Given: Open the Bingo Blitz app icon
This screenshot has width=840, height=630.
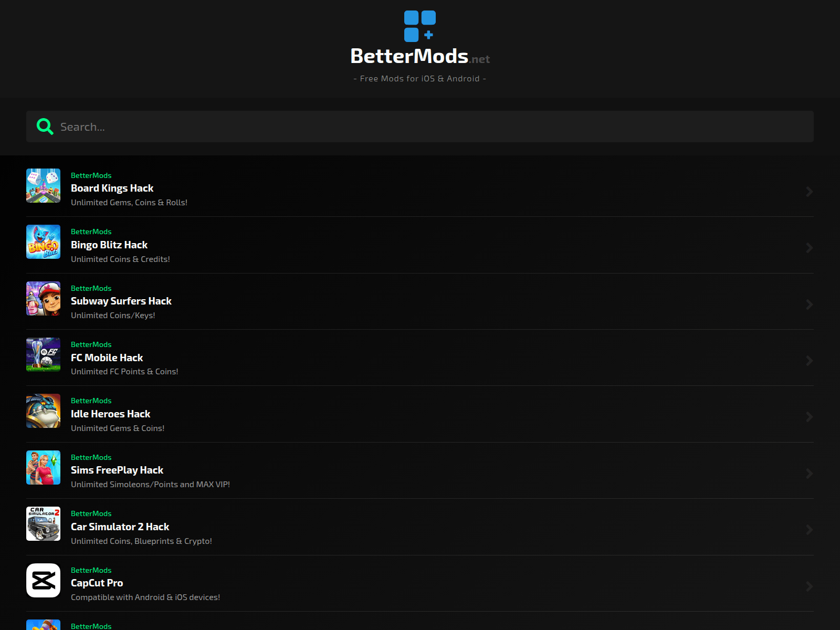Looking at the screenshot, I should pyautogui.click(x=43, y=242).
